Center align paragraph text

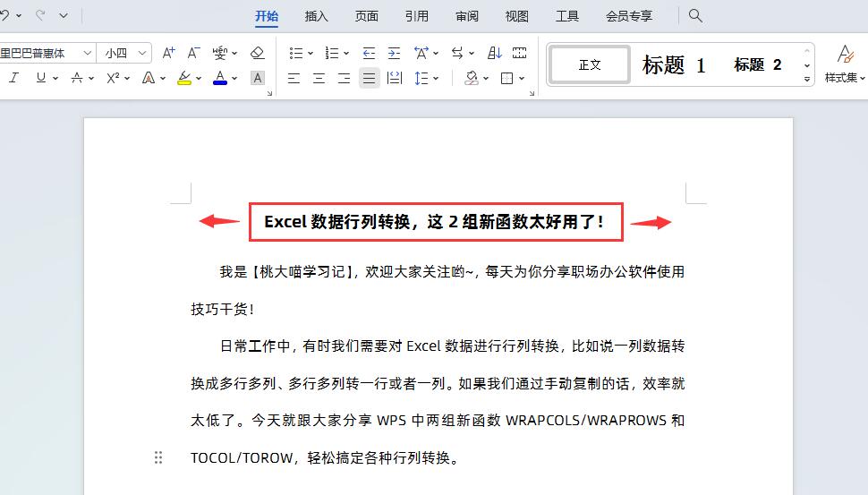point(319,78)
